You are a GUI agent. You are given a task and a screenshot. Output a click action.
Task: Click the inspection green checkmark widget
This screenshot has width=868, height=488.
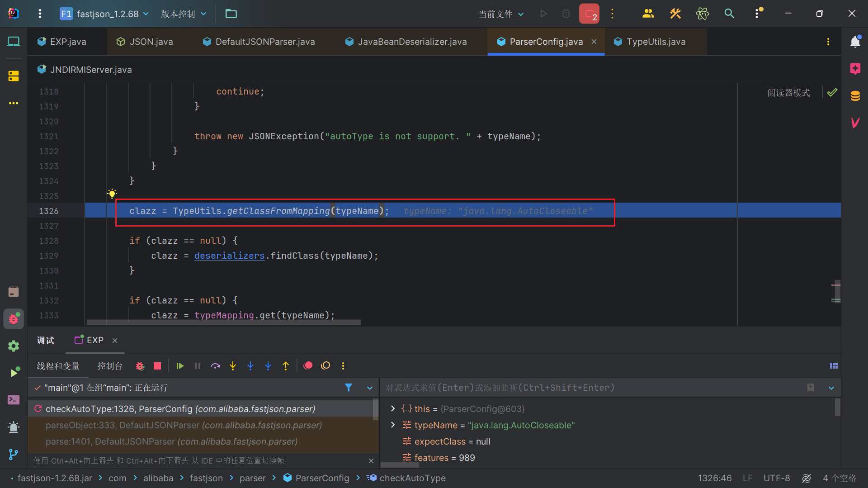click(832, 93)
